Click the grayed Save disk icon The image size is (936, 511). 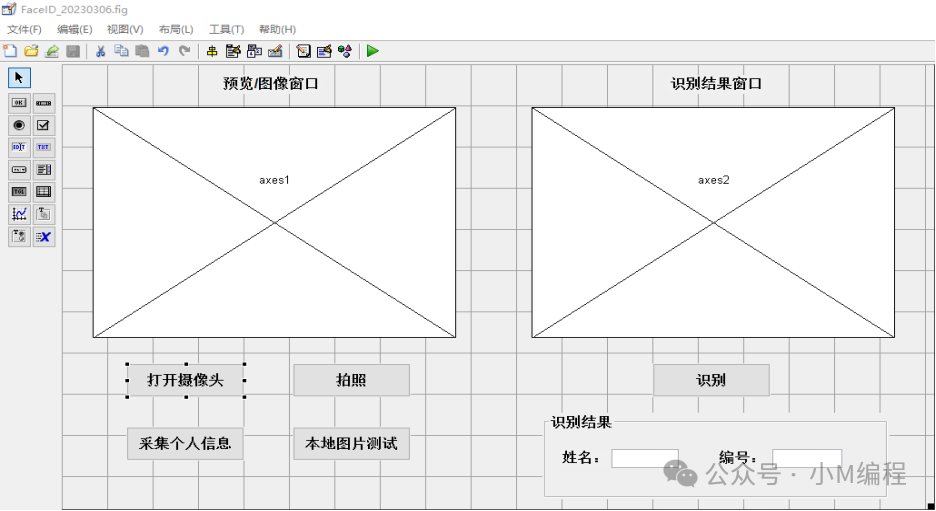point(73,51)
